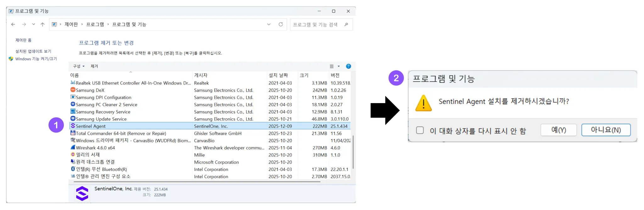Click the Wireshark shark fin icon

pyautogui.click(x=73, y=147)
